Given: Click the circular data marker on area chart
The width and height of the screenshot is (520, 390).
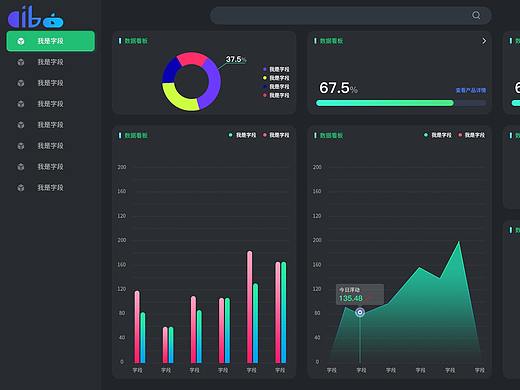Looking at the screenshot, I should point(360,312).
